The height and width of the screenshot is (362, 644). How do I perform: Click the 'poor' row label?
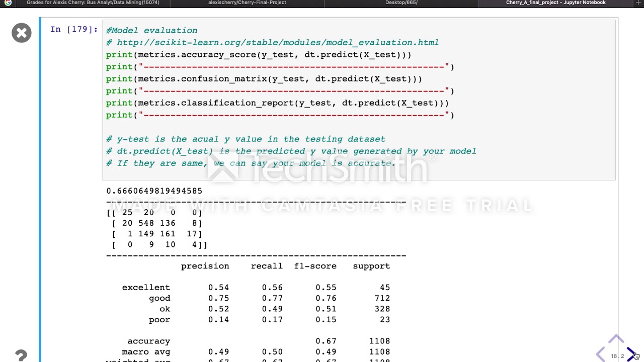point(159,320)
